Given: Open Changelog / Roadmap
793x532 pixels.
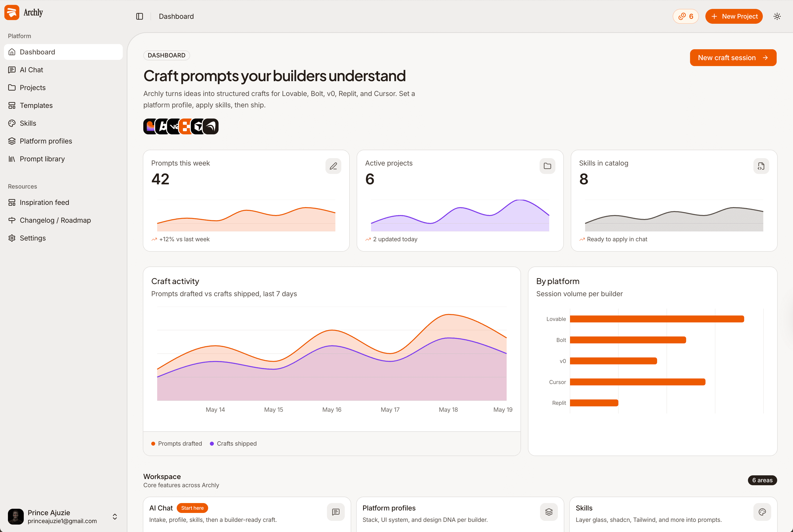Looking at the screenshot, I should click(x=63, y=220).
